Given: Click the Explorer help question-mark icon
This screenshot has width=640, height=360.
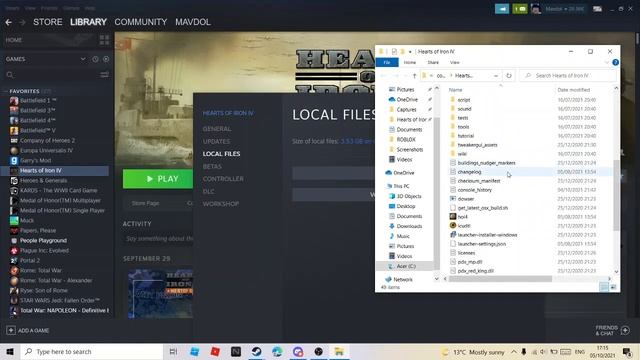Looking at the screenshot, I should pos(616,62).
